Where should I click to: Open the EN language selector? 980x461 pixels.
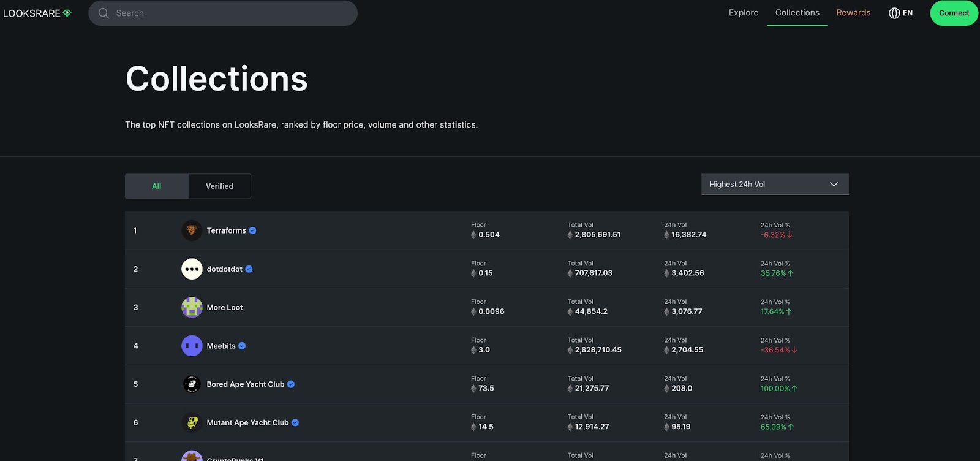pos(907,13)
